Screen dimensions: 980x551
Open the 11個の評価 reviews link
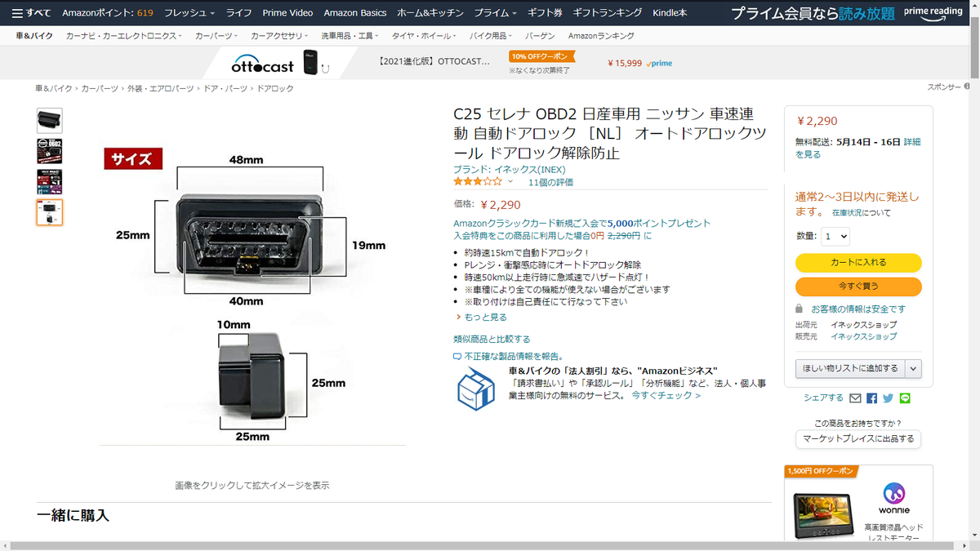(x=550, y=182)
